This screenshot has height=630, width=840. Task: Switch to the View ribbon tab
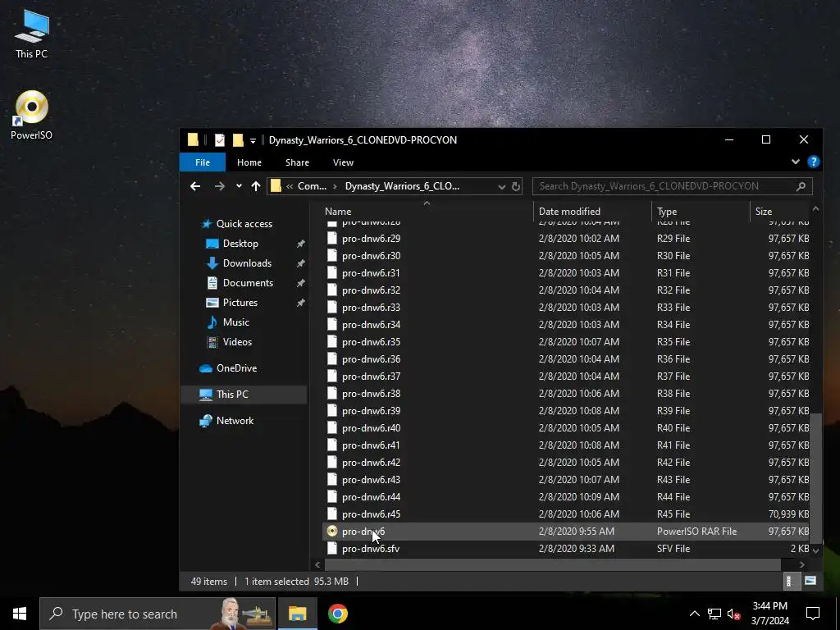point(344,162)
